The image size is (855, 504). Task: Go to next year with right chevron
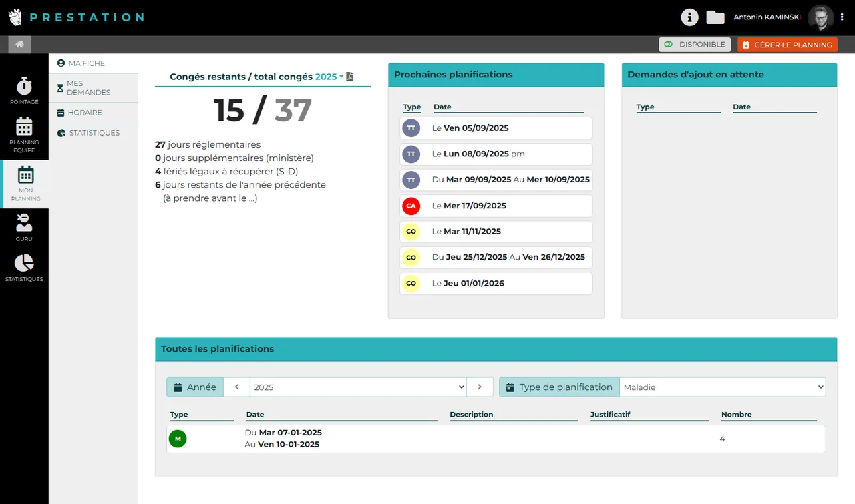point(480,387)
